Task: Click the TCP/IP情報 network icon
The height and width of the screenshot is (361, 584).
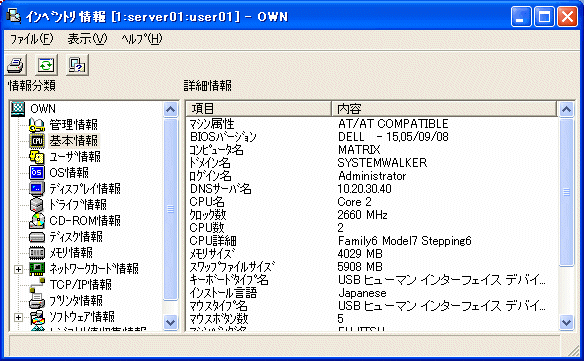Action: pyautogui.click(x=37, y=285)
